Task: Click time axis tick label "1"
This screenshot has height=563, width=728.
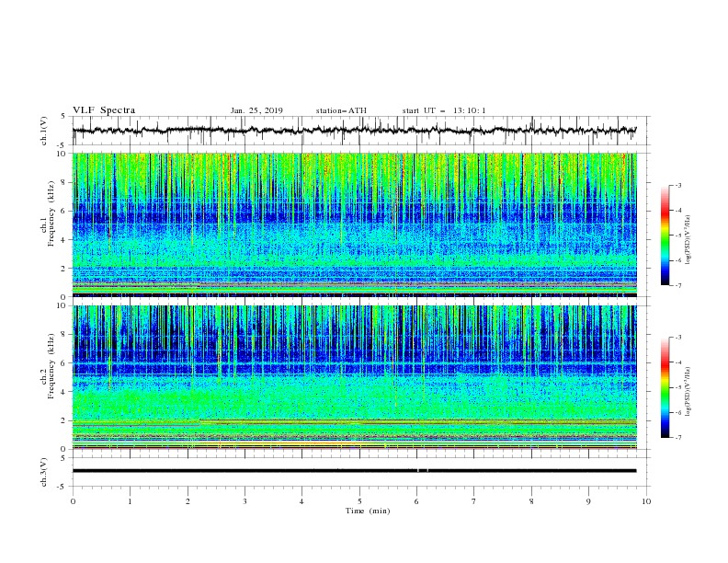Action: (x=130, y=501)
